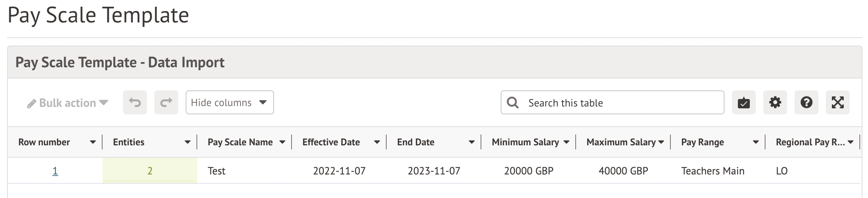This screenshot has height=198, width=868.
Task: Click the undo arrow icon
Action: coord(135,102)
